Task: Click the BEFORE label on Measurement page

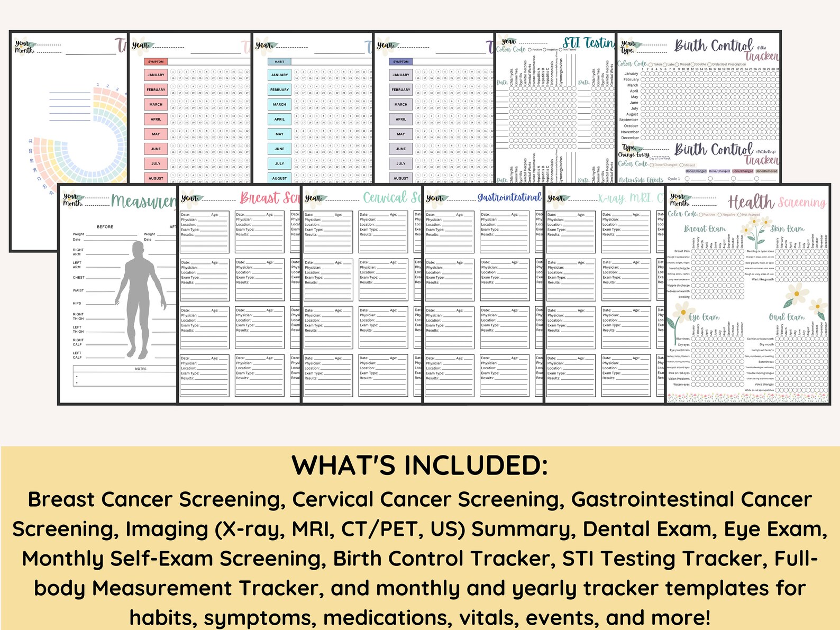Action: click(x=105, y=226)
